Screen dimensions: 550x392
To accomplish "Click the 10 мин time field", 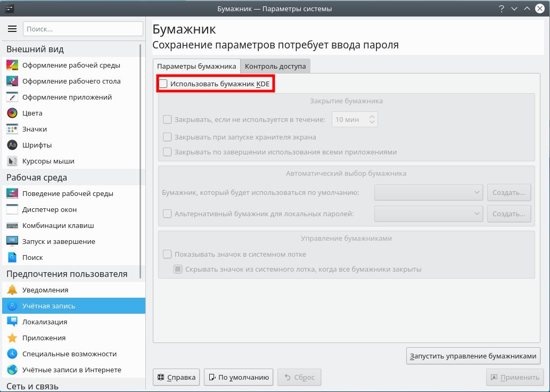I will point(355,119).
